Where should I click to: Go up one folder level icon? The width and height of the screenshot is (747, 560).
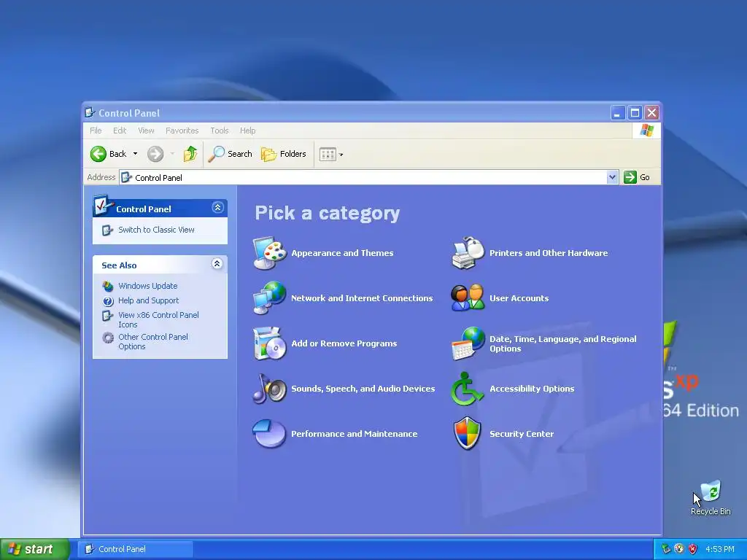(x=190, y=154)
